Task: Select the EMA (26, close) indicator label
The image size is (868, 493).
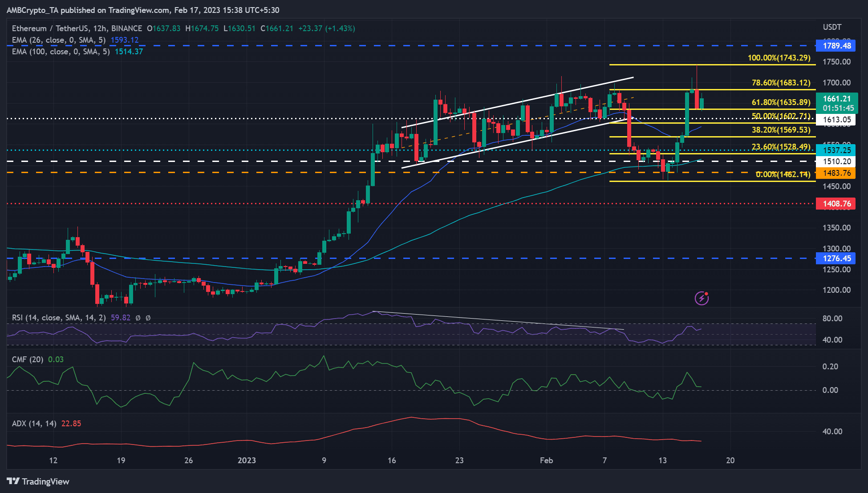Action: pos(58,40)
